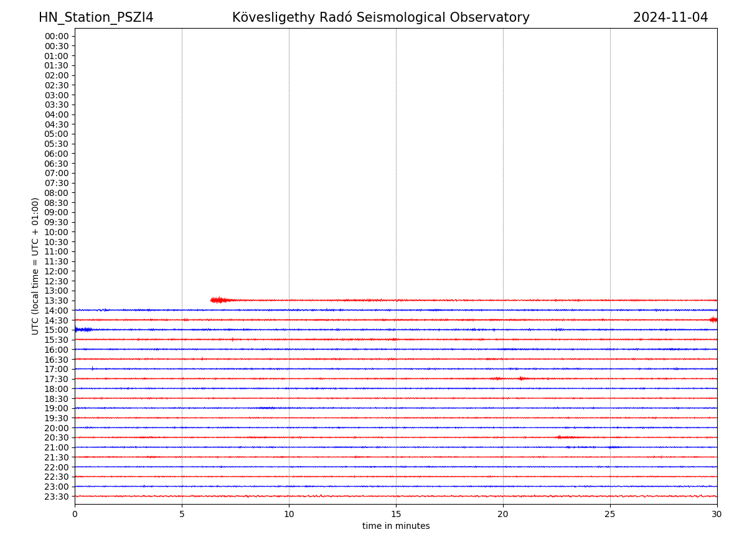The height and width of the screenshot is (560, 747).
Task: Click the 25 tick label on x-axis
Action: point(610,515)
